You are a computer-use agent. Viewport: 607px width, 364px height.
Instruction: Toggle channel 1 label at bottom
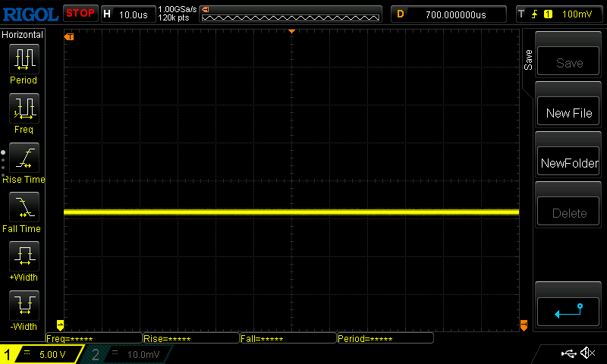coord(7,354)
